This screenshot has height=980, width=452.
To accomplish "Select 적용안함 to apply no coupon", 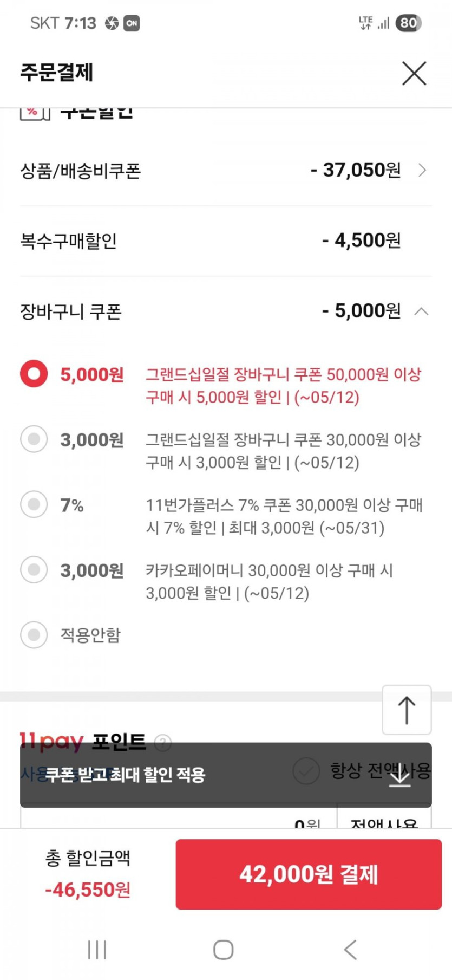I will [34, 634].
